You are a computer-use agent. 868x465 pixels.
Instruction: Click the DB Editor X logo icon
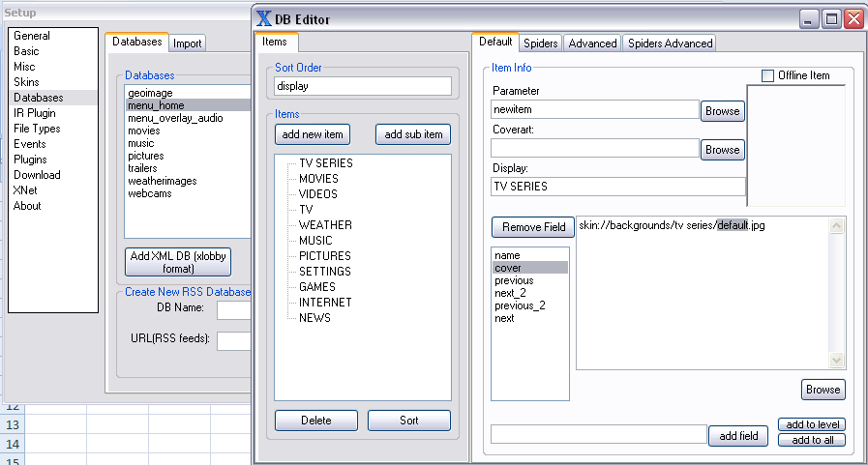tap(264, 18)
